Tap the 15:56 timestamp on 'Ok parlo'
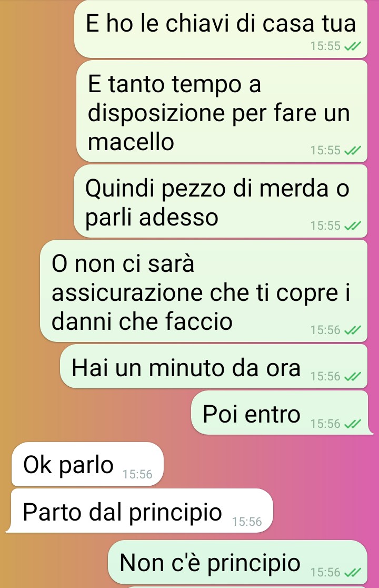This screenshot has height=588, width=379. [x=137, y=474]
